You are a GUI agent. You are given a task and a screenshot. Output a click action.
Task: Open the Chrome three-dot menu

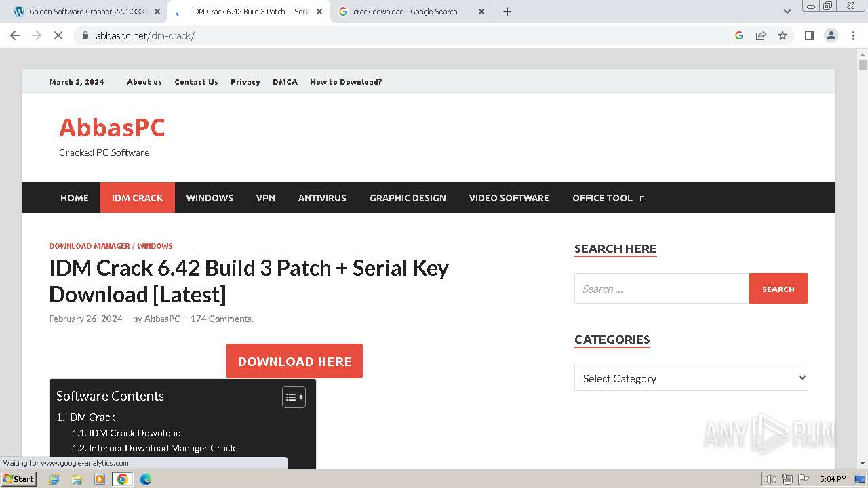pos(853,35)
